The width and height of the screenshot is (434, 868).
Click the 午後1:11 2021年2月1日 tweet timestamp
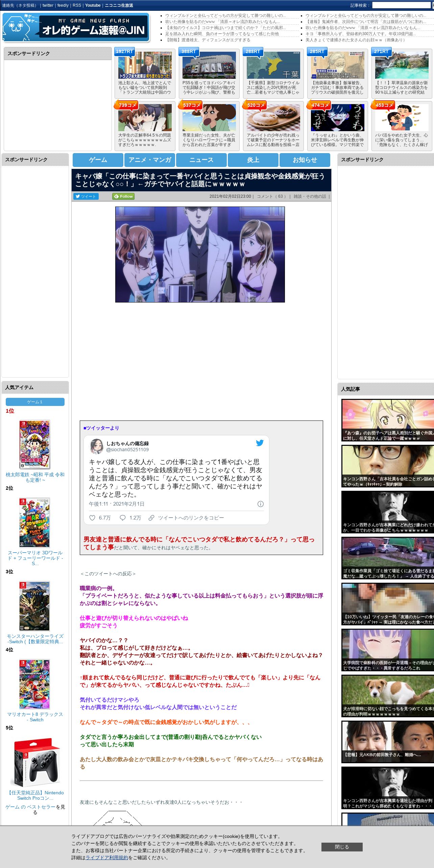pyautogui.click(x=117, y=504)
